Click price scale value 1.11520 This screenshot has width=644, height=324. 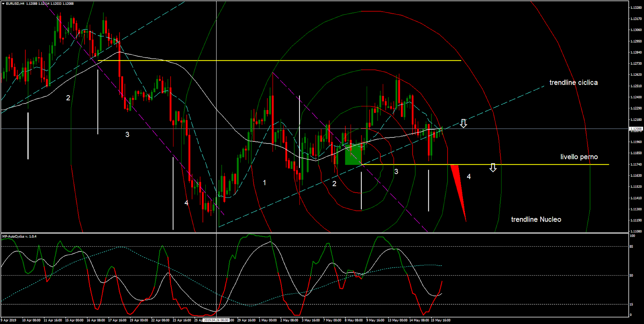pyautogui.click(x=636, y=187)
